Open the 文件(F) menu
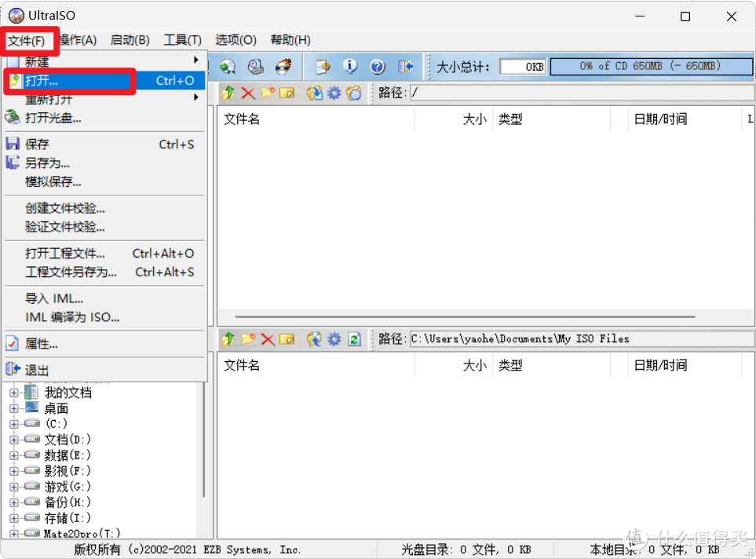Image resolution: width=756 pixels, height=559 pixels. point(27,41)
